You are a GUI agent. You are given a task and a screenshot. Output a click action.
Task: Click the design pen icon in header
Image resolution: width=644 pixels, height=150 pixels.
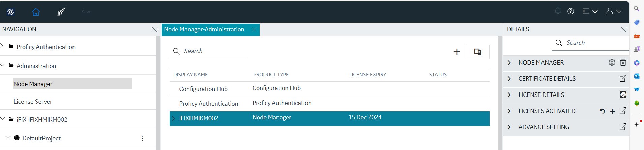pyautogui.click(x=61, y=12)
